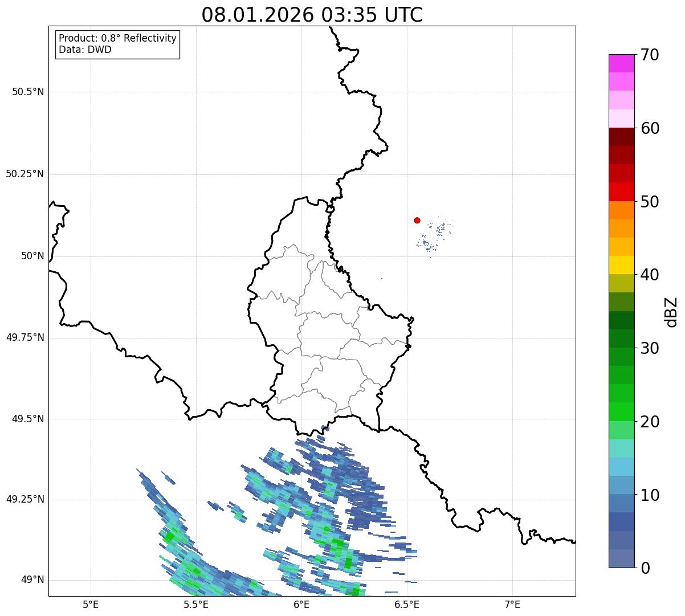Click the 49.75°N latitude label
The height and width of the screenshot is (616, 685).
tap(25, 337)
